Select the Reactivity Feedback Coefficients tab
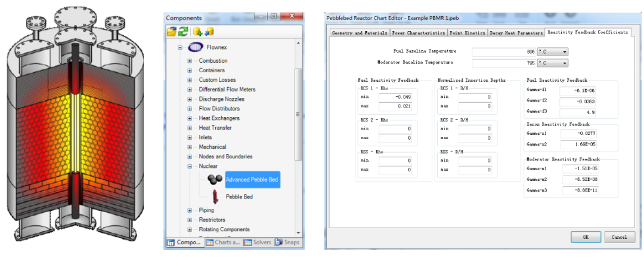Screen dimensions: 644x258 point(588,32)
